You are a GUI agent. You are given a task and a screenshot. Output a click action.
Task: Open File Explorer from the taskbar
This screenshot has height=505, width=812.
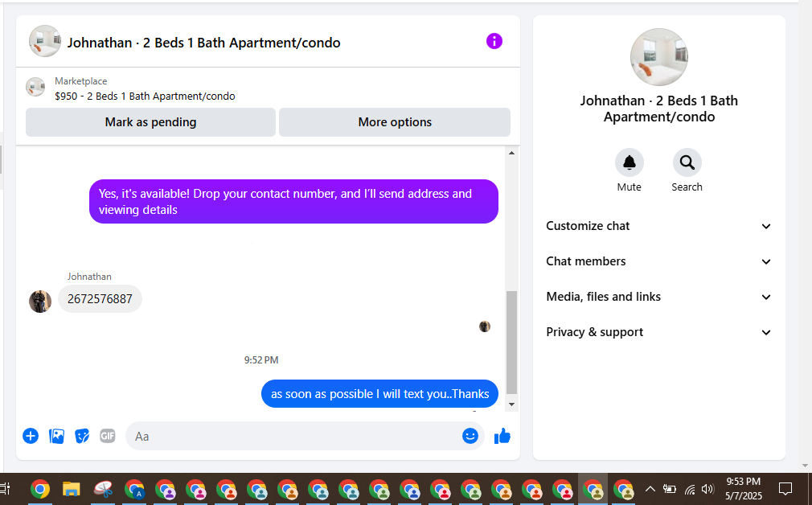point(71,489)
